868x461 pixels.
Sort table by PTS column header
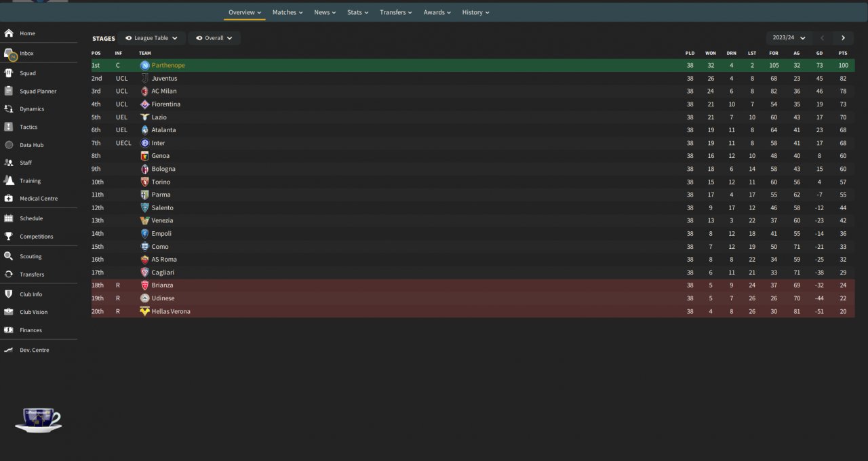[x=843, y=53]
